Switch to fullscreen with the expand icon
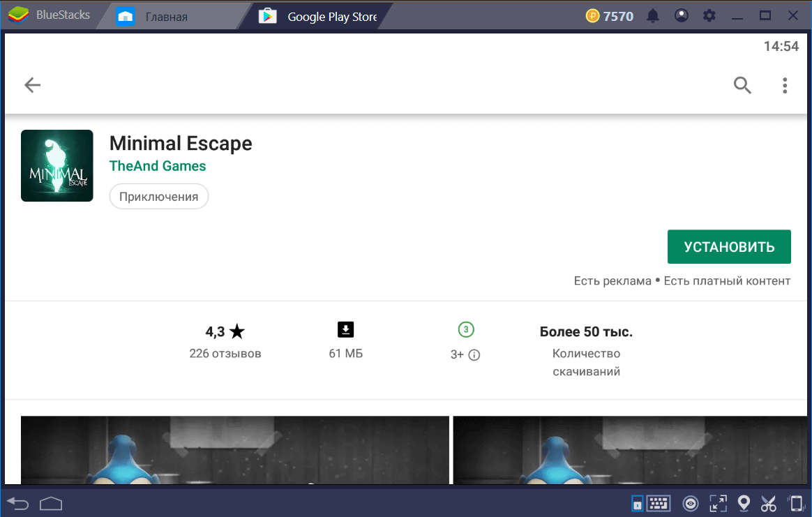Image resolution: width=812 pixels, height=517 pixels. [718, 504]
